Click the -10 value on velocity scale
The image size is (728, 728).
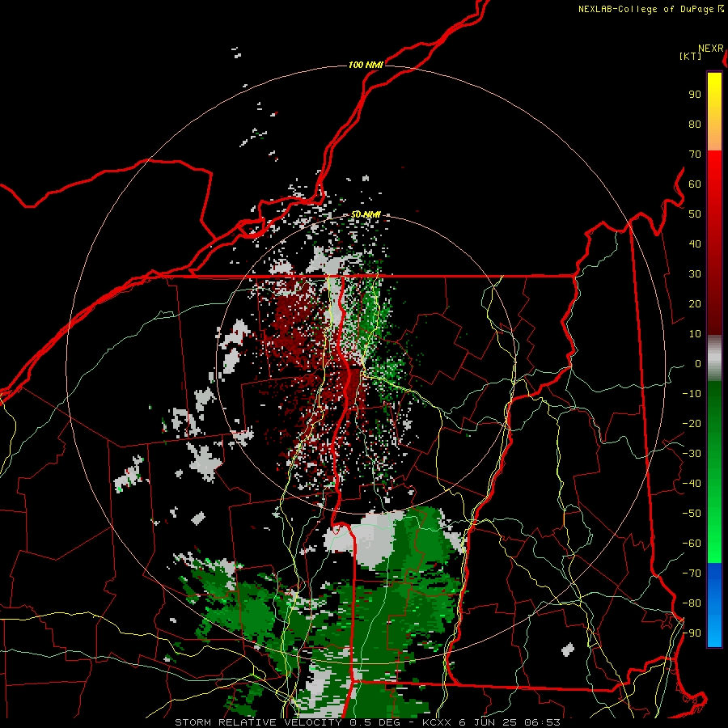click(692, 394)
